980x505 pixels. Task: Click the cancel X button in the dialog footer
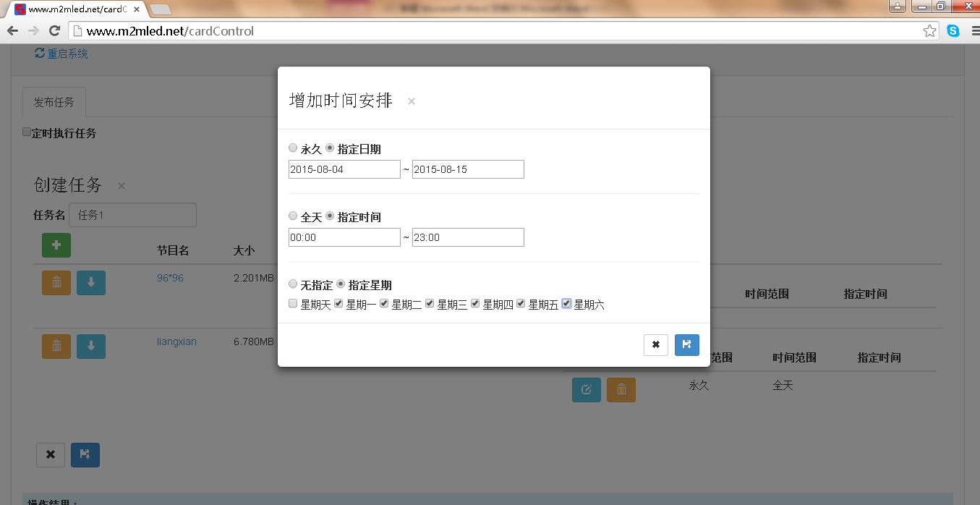click(656, 345)
